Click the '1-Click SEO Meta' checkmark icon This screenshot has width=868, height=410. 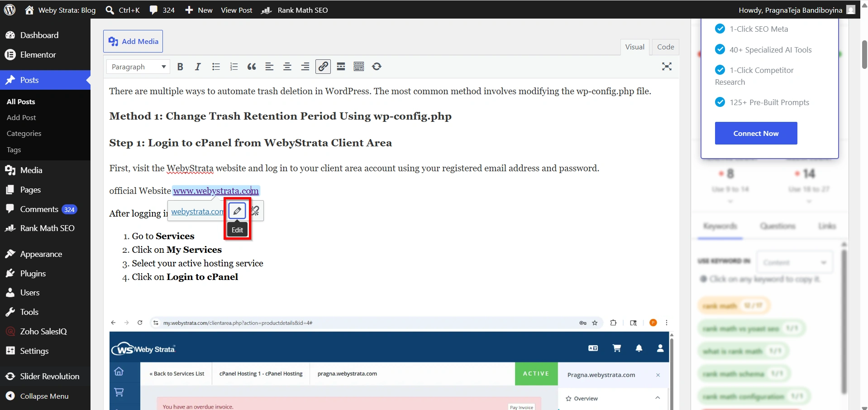720,29
